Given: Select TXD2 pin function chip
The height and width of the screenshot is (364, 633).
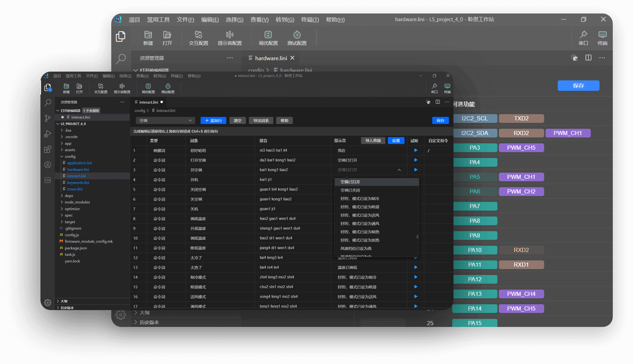Looking at the screenshot, I should [x=521, y=118].
